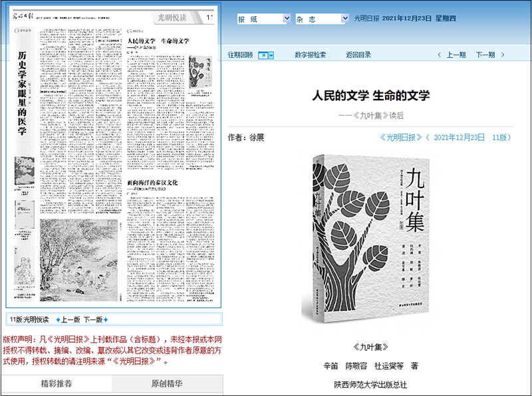This screenshot has width=532, height=396.
Task: Select 历史学家眼里的医学 headline in page preview
Action: [22, 93]
